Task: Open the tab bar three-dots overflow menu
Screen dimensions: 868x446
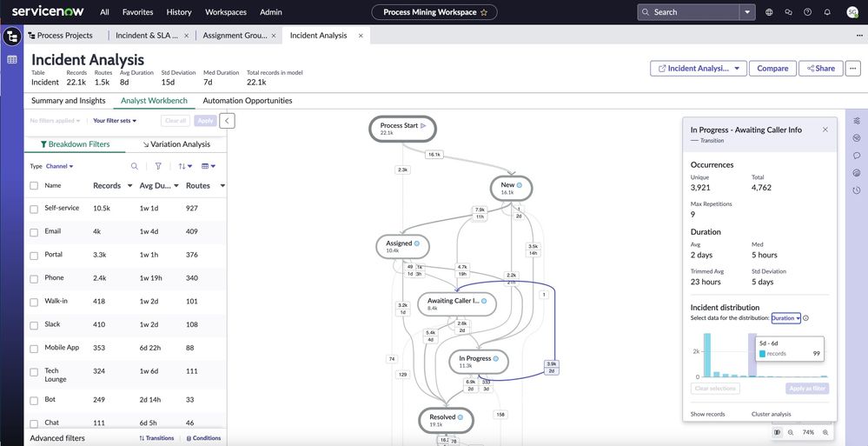Action: [x=859, y=36]
